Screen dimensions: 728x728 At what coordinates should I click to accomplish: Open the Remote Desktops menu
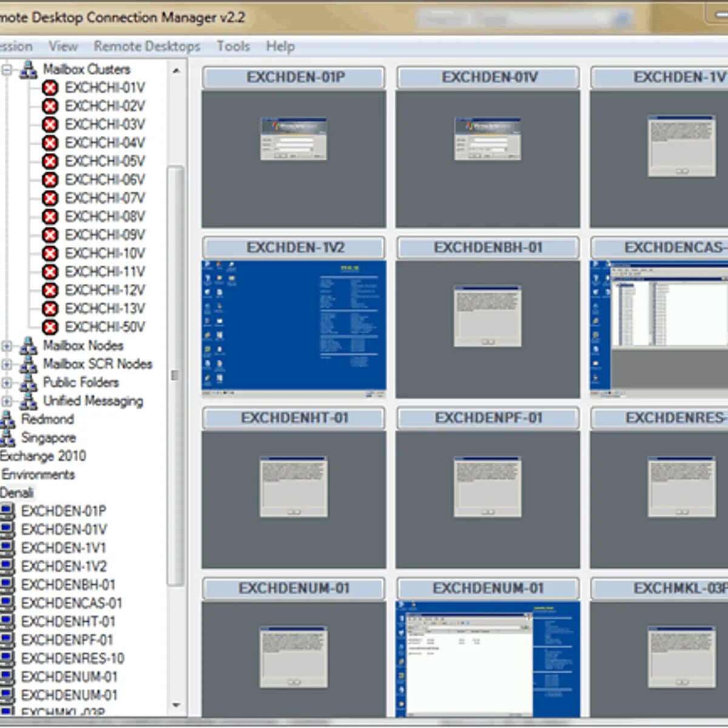pyautogui.click(x=147, y=46)
